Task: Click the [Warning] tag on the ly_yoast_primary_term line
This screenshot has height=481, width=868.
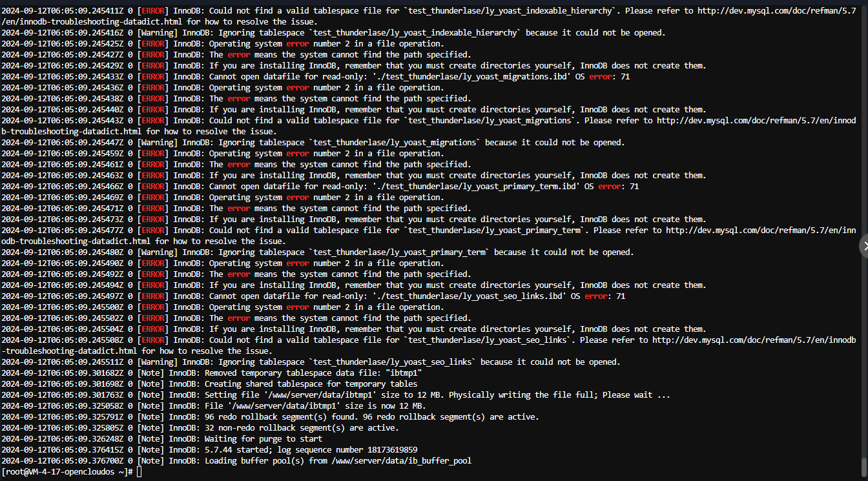Action: pos(158,252)
